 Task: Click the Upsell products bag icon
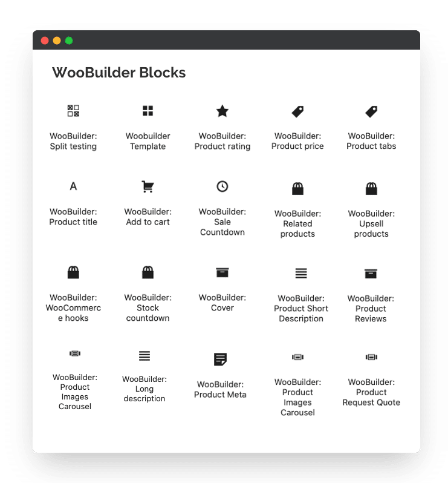coord(371,188)
